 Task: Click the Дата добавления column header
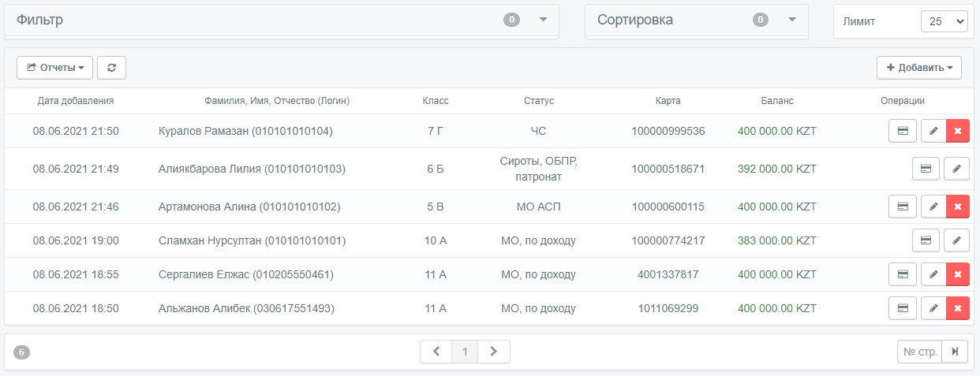click(76, 101)
